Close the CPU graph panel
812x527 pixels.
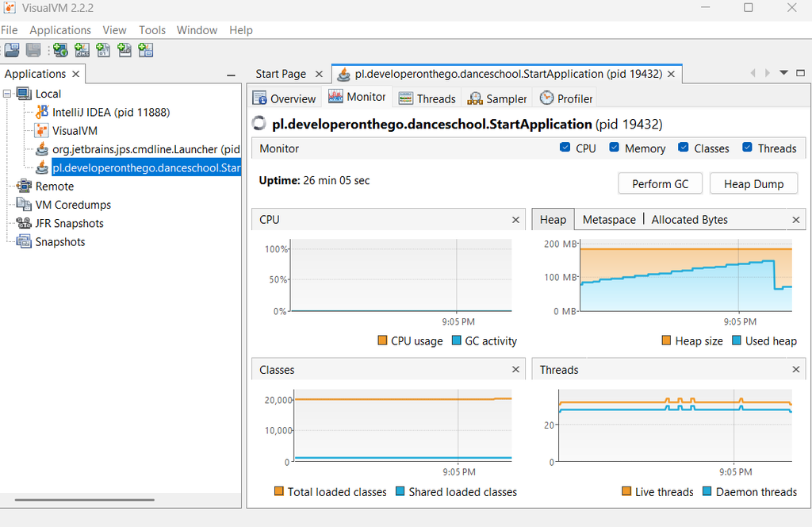(515, 220)
